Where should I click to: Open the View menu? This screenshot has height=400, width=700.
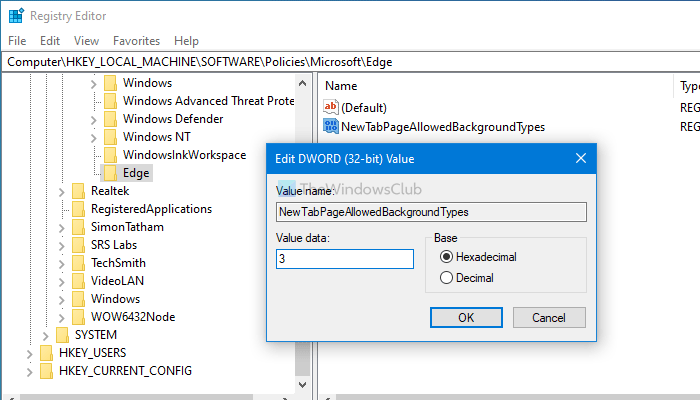86,41
